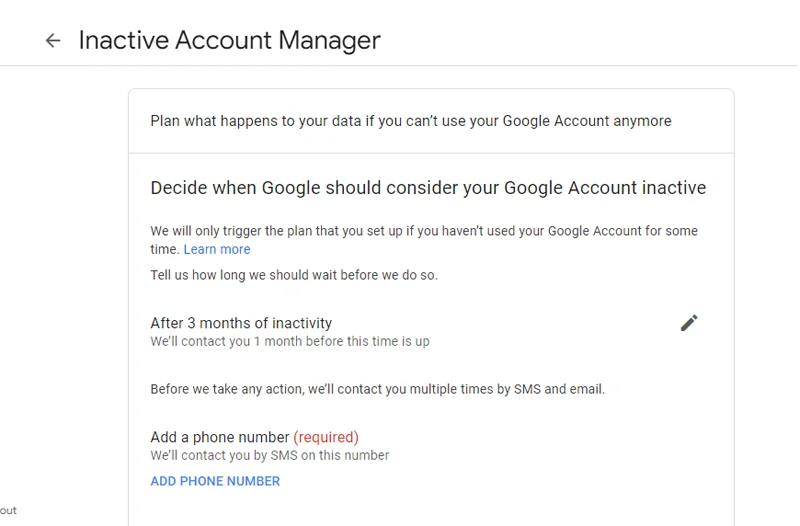This screenshot has width=800, height=526.
Task: Click the ADD PHONE NUMBER button
Action: pyautogui.click(x=215, y=481)
